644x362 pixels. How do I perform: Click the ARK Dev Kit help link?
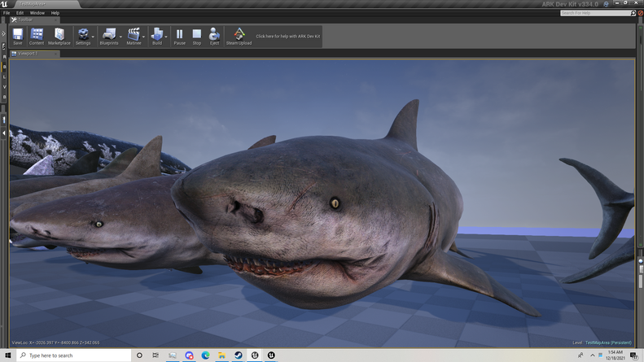(x=288, y=37)
